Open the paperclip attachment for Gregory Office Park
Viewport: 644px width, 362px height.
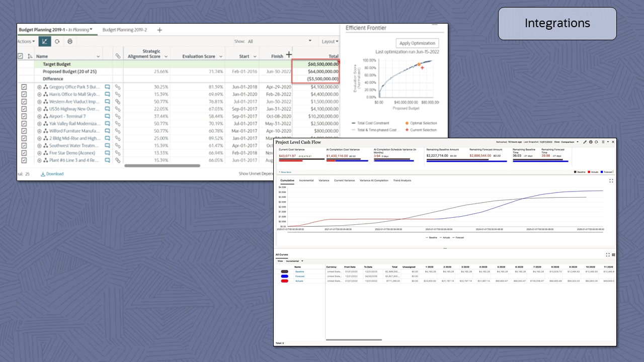(x=118, y=86)
